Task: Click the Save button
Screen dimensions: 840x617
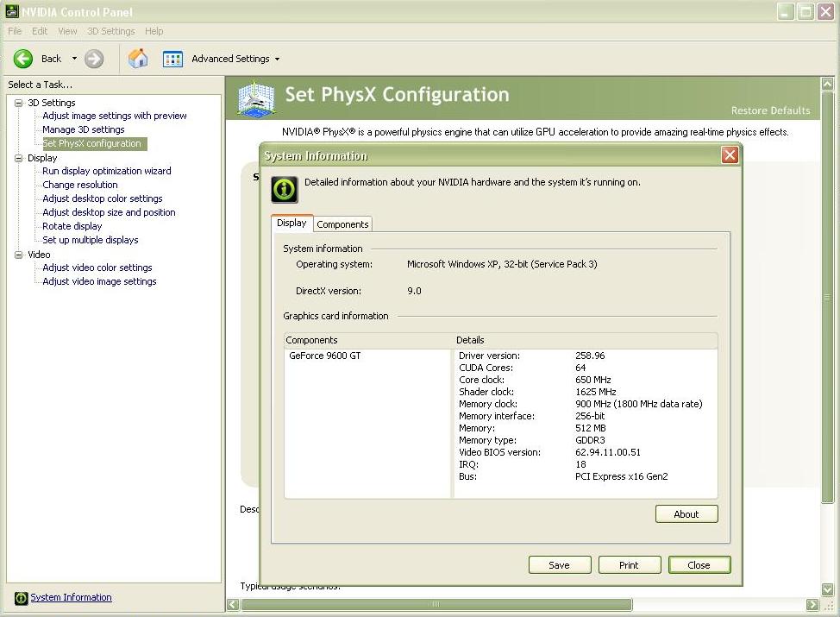Action: [x=560, y=565]
